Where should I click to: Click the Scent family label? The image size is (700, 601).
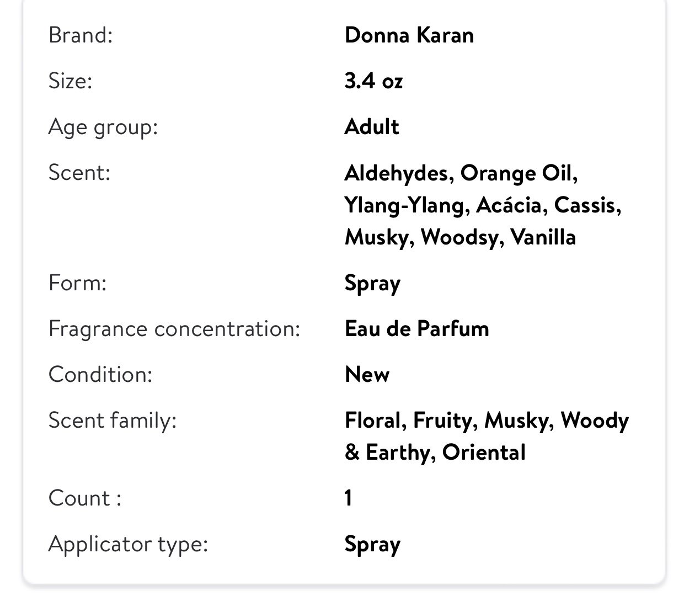(113, 421)
